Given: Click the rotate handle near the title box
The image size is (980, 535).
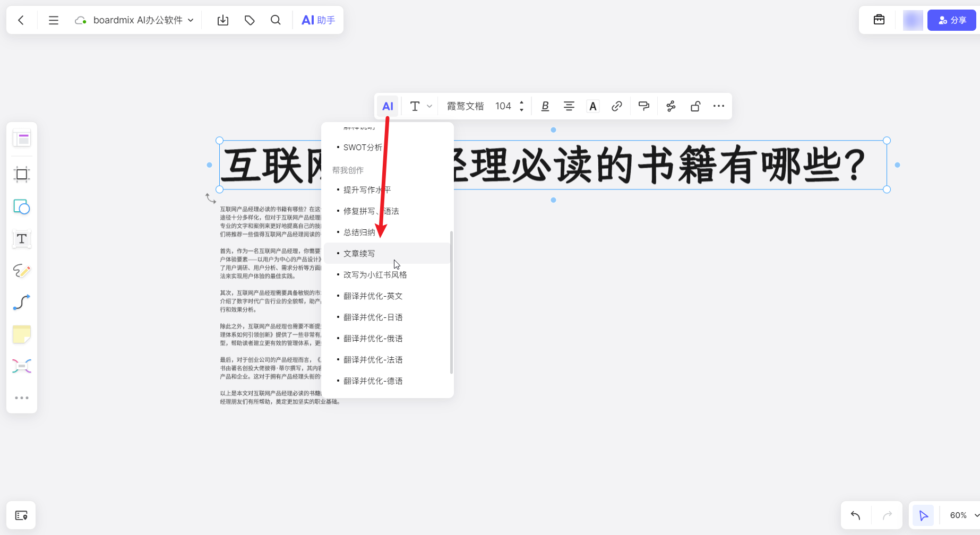Looking at the screenshot, I should tap(211, 199).
